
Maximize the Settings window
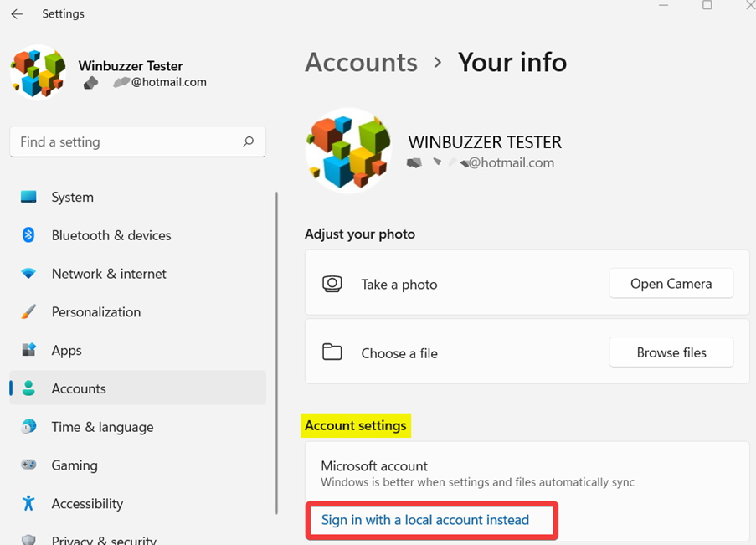tap(707, 5)
